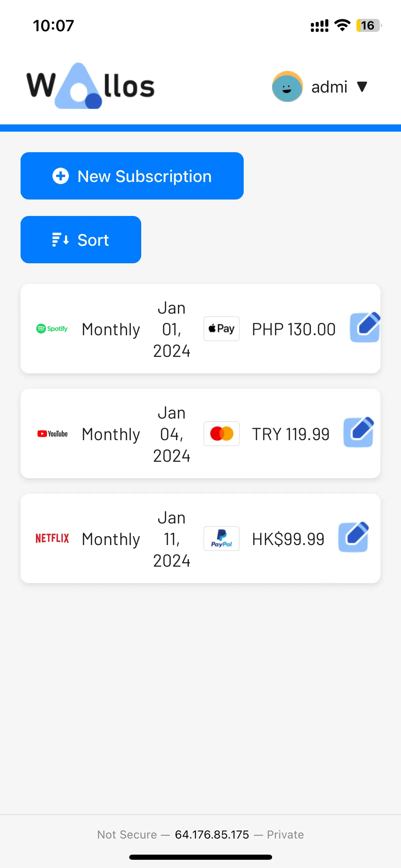Click the plus icon in New Subscription
This screenshot has width=401, height=868.
tap(61, 176)
